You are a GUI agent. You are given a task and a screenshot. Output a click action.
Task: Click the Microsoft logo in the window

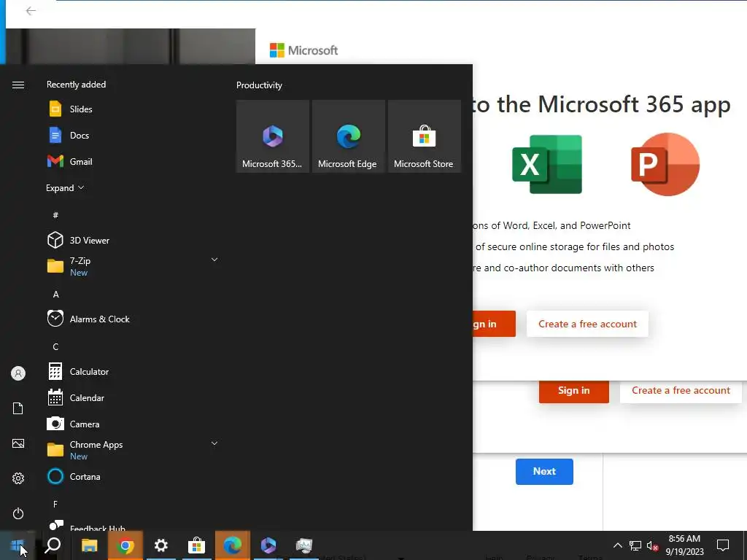(303, 50)
